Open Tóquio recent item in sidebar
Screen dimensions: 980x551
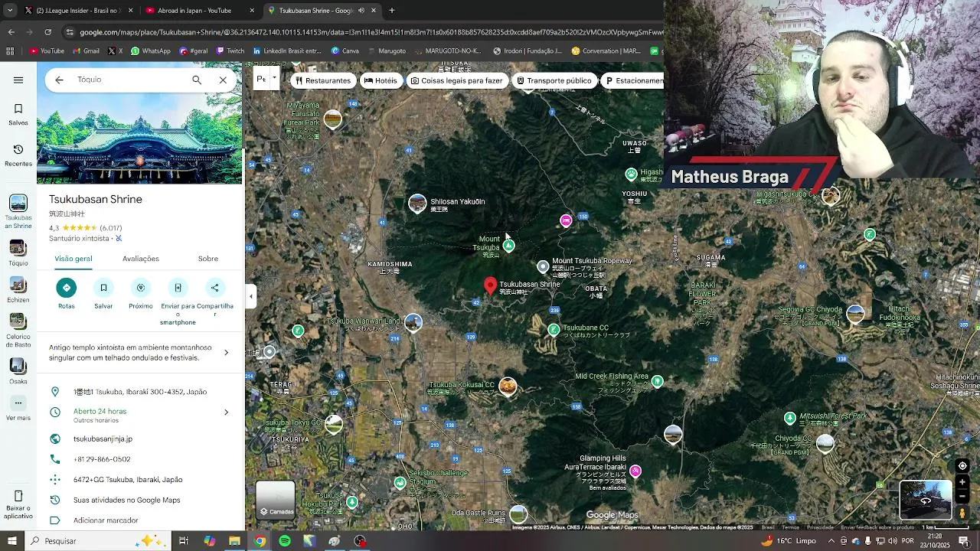point(18,253)
